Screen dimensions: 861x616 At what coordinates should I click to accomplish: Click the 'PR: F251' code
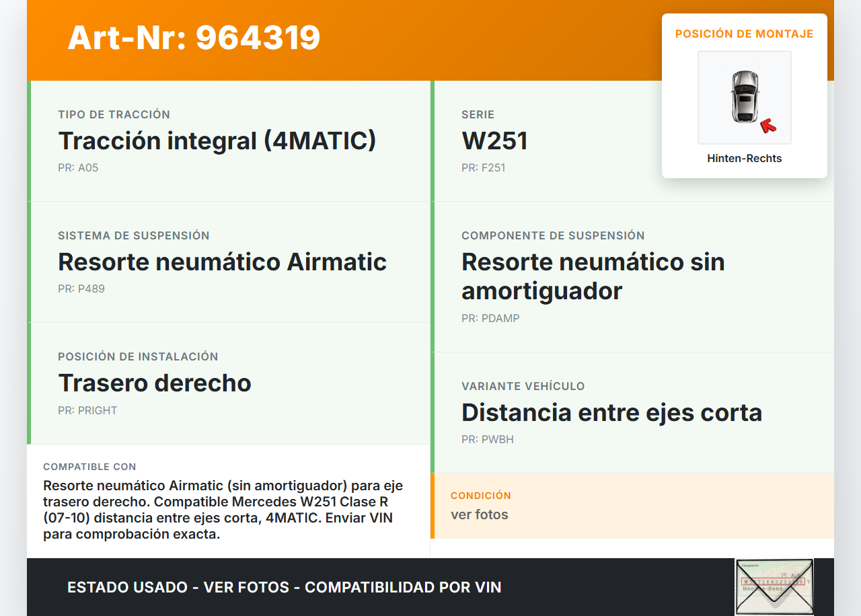point(484,167)
